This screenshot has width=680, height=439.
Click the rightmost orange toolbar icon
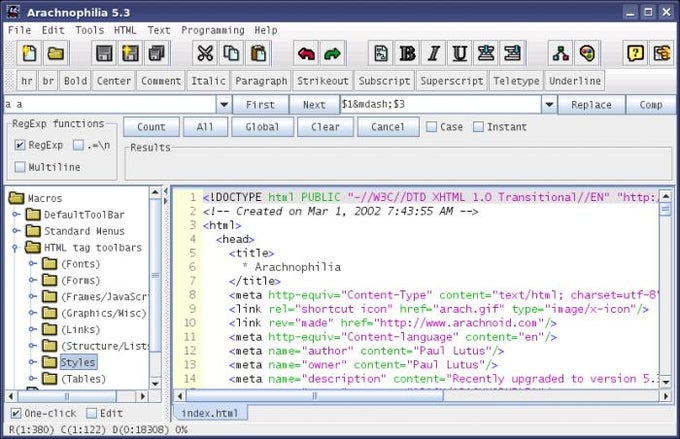tap(662, 53)
